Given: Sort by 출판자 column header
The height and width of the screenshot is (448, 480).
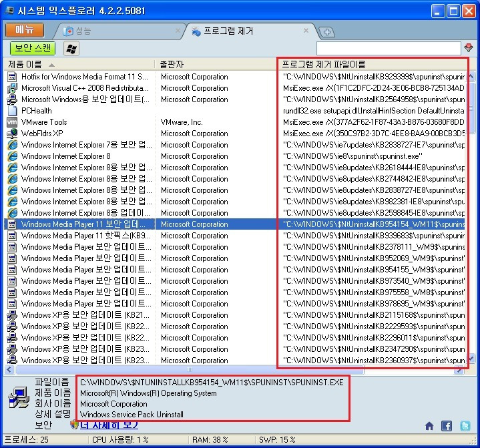Looking at the screenshot, I should (x=216, y=64).
